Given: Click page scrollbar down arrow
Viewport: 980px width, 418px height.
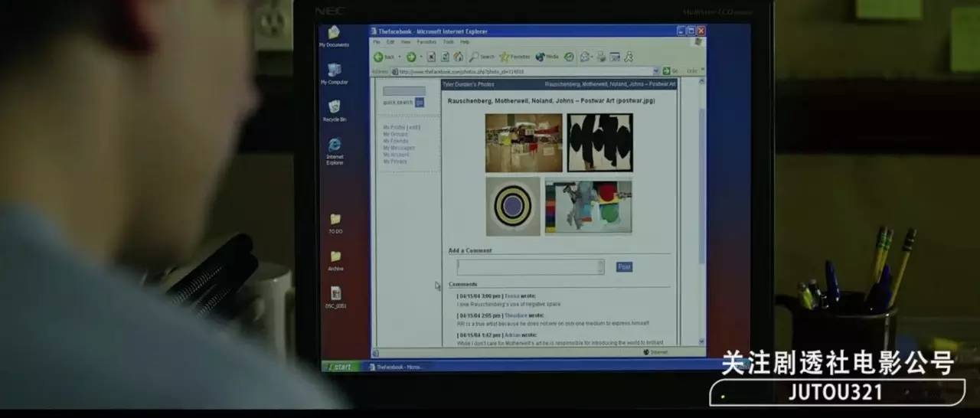Looking at the screenshot, I should point(702,341).
